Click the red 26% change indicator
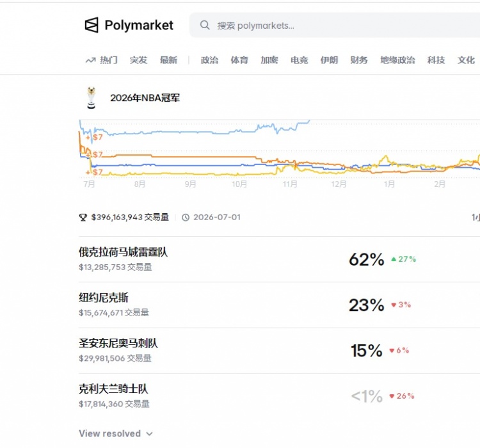480x448 pixels. (402, 396)
